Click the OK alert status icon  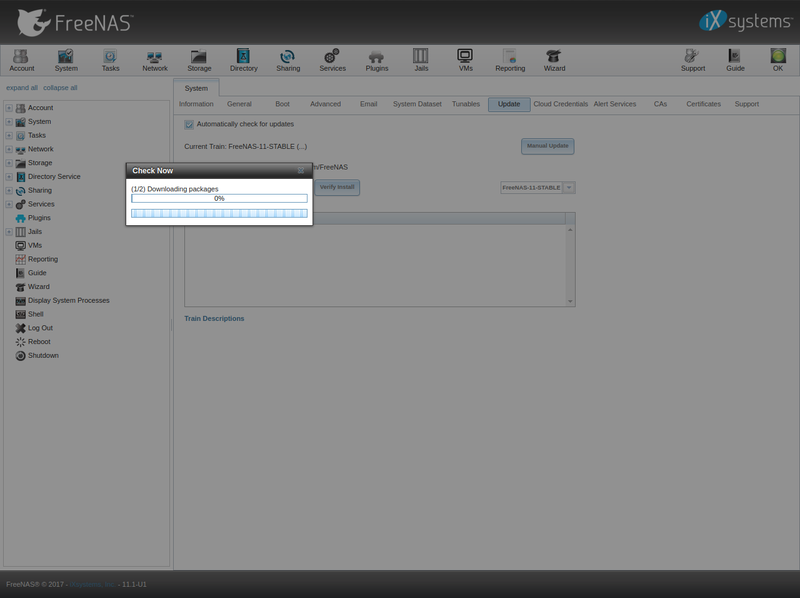point(778,60)
